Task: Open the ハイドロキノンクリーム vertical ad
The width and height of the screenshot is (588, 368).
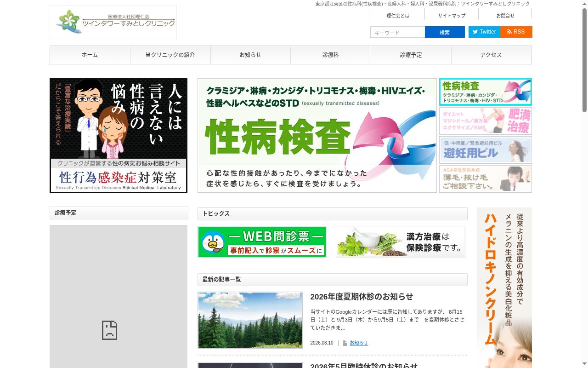Action: [x=504, y=287]
